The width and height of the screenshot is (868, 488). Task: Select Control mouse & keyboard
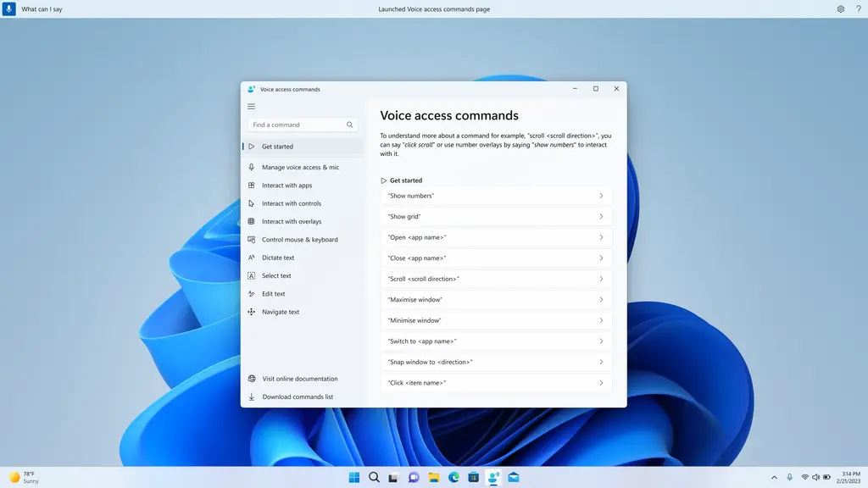point(298,239)
